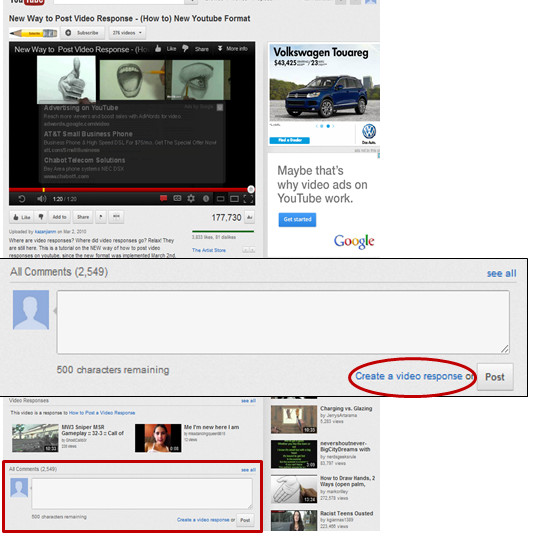Click see all in the small comments section
Image resolution: width=537 pixels, height=539 pixels.
(248, 470)
